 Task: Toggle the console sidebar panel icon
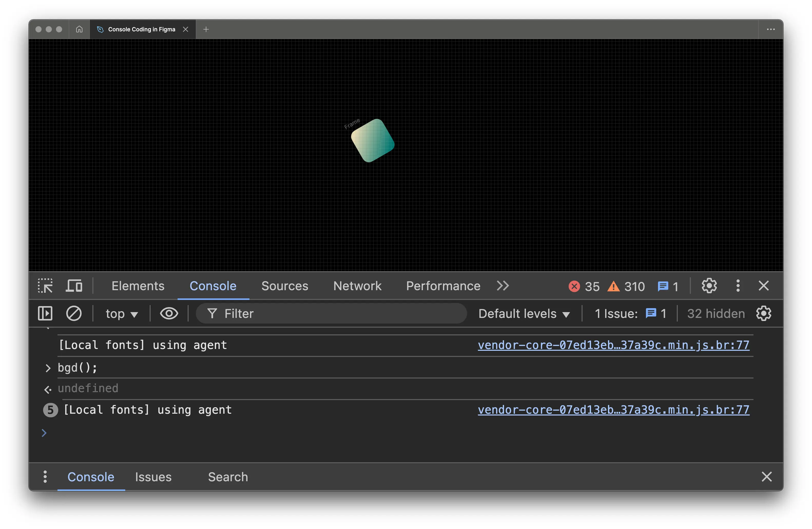(x=45, y=314)
